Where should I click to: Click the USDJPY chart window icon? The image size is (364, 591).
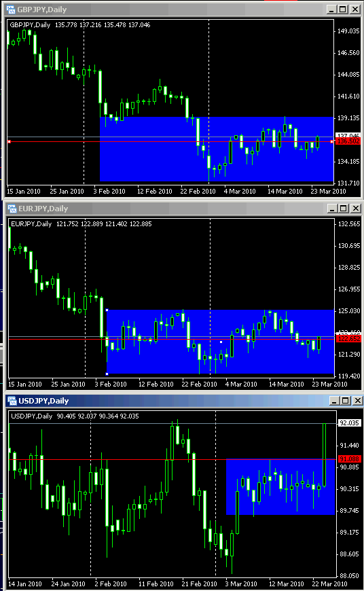12,401
